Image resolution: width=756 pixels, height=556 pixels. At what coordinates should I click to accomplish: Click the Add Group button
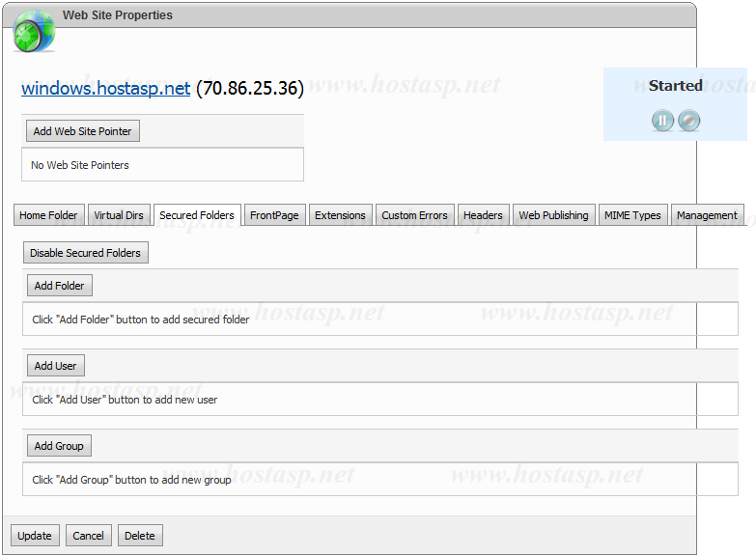coord(59,446)
